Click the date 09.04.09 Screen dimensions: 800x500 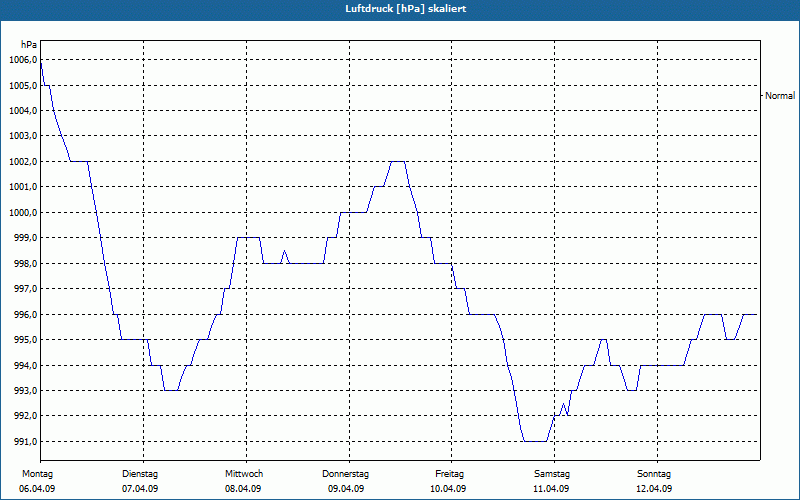346,489
